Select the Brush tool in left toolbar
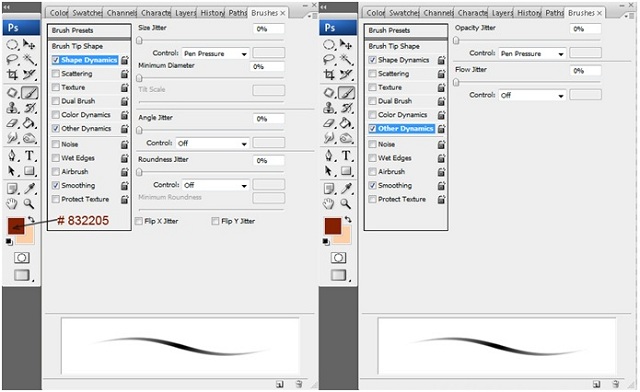The height and width of the screenshot is (392, 640). (x=29, y=93)
